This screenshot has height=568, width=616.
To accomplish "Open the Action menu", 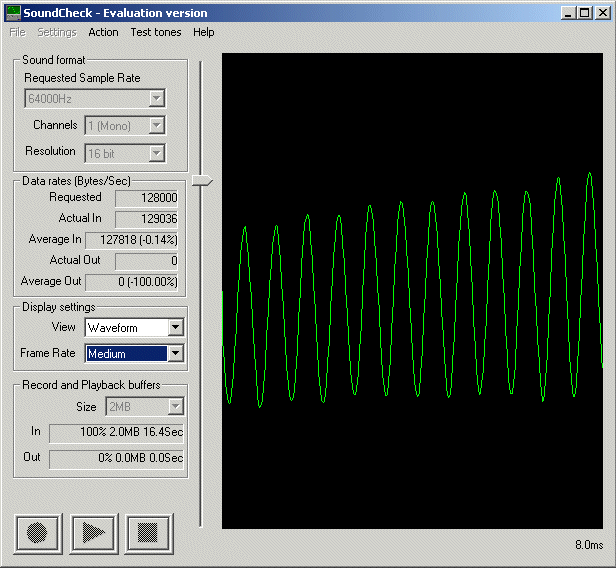I will coord(103,32).
